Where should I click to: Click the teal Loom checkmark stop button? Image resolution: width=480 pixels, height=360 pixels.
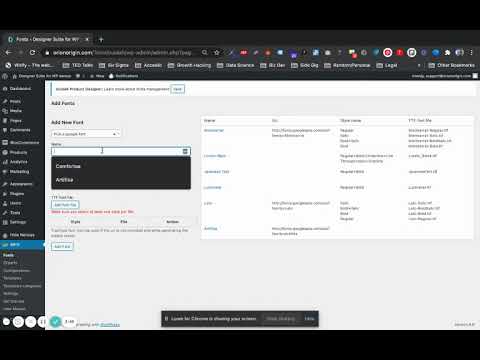[56, 322]
